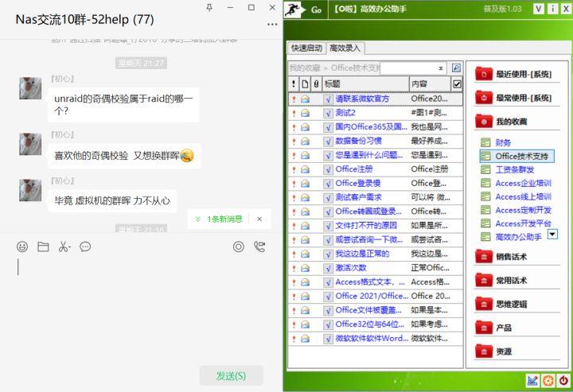Toggle the checkbox for Office注册 row
This screenshot has height=392, width=573.
pos(329,169)
